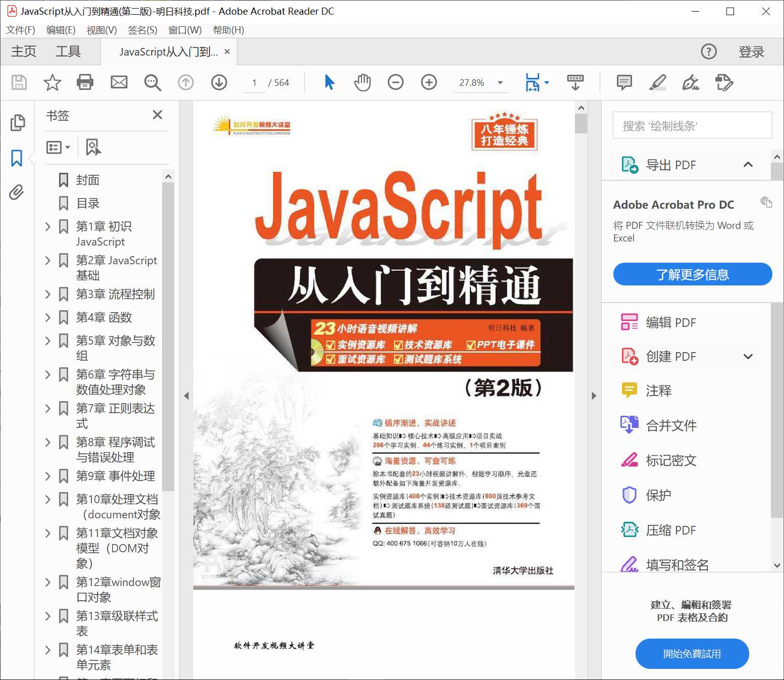Expand the 创建 PDF section
Viewport: 784px width, 680px height.
point(748,356)
